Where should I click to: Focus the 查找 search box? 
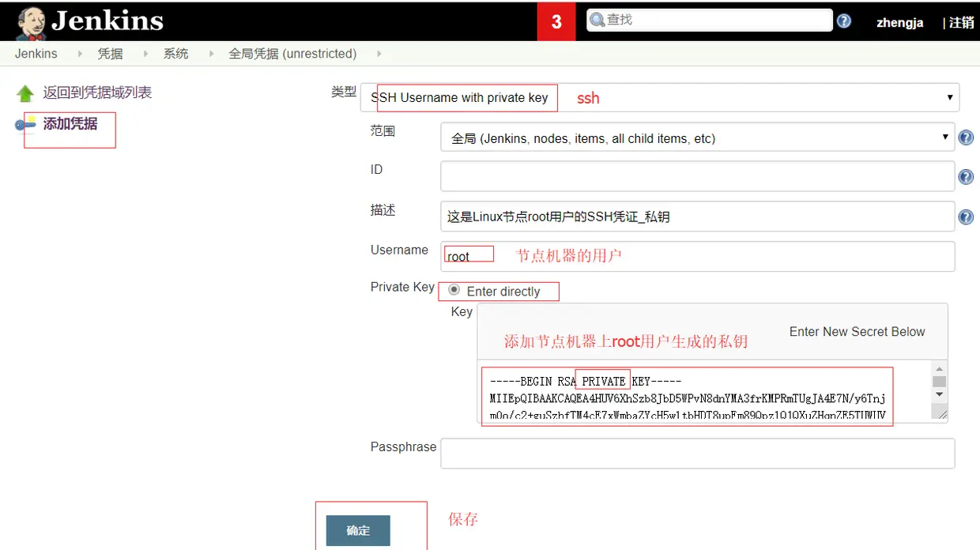pyautogui.click(x=710, y=20)
